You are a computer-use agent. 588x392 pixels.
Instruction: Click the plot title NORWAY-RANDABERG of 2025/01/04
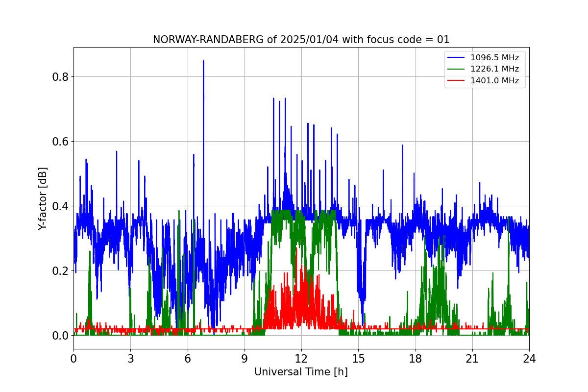pos(301,40)
